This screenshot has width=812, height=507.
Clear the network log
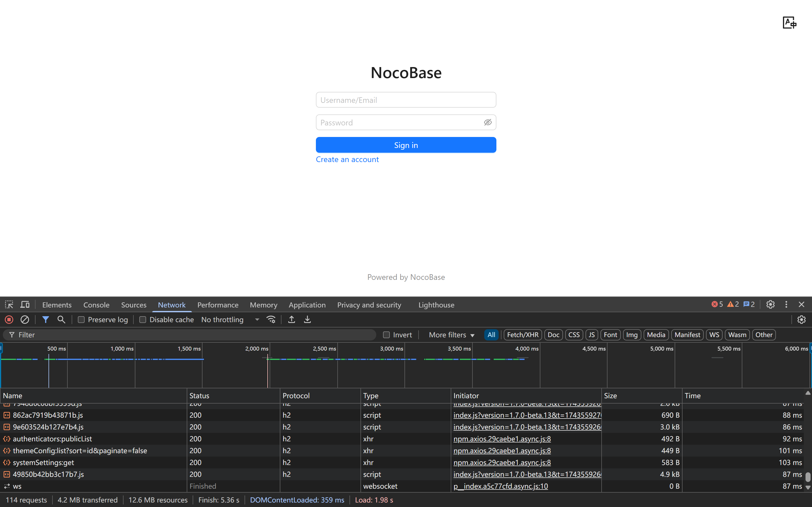(25, 320)
